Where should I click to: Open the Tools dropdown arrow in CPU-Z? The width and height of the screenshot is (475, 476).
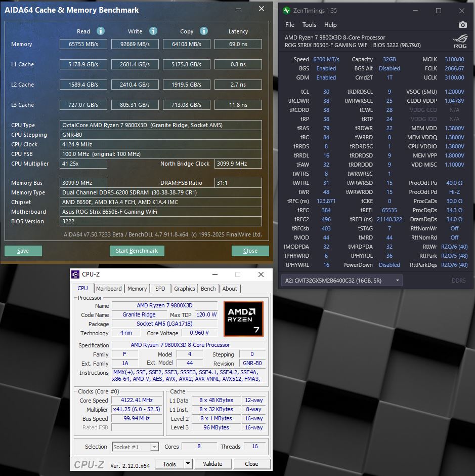(188, 464)
